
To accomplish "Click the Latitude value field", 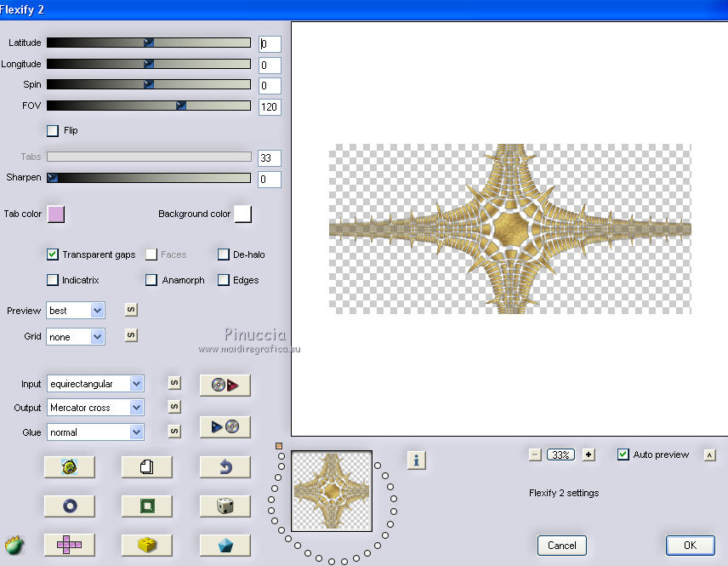I will click(x=270, y=44).
